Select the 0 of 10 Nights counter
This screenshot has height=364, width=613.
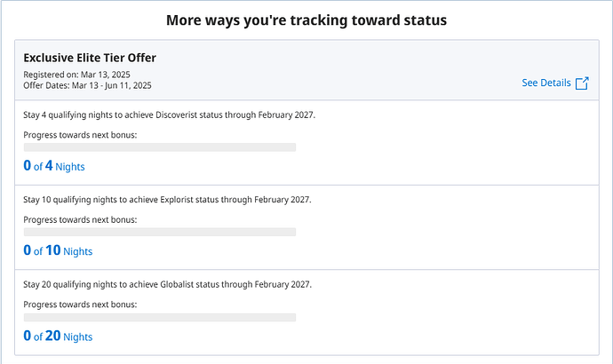[58, 251]
